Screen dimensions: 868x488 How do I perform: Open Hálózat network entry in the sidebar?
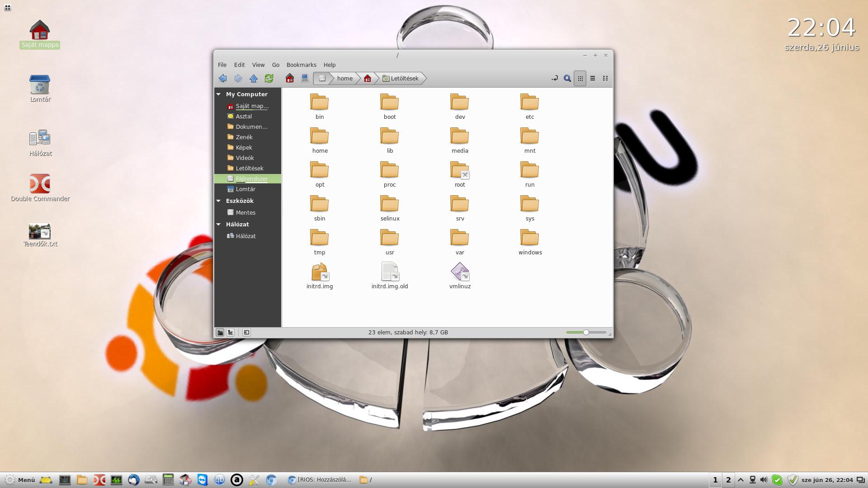(248, 236)
